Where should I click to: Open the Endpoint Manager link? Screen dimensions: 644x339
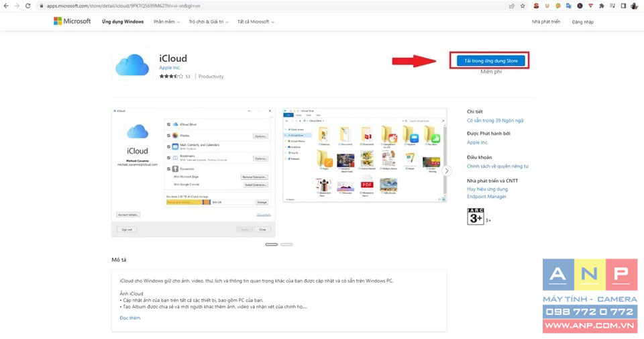pyautogui.click(x=487, y=197)
